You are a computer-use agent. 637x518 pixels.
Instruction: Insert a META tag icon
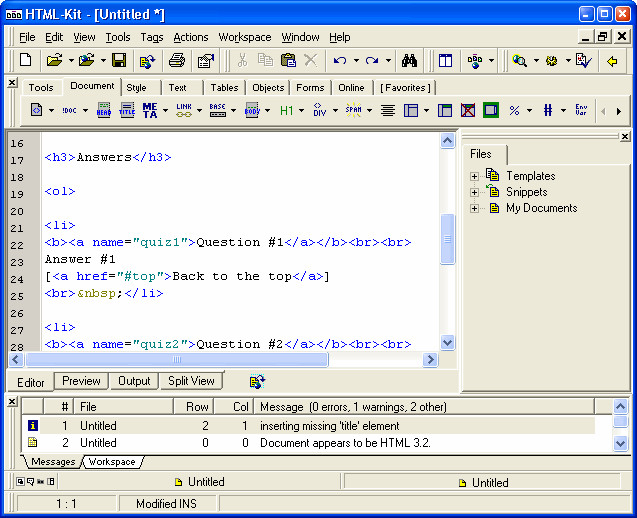[x=150, y=110]
